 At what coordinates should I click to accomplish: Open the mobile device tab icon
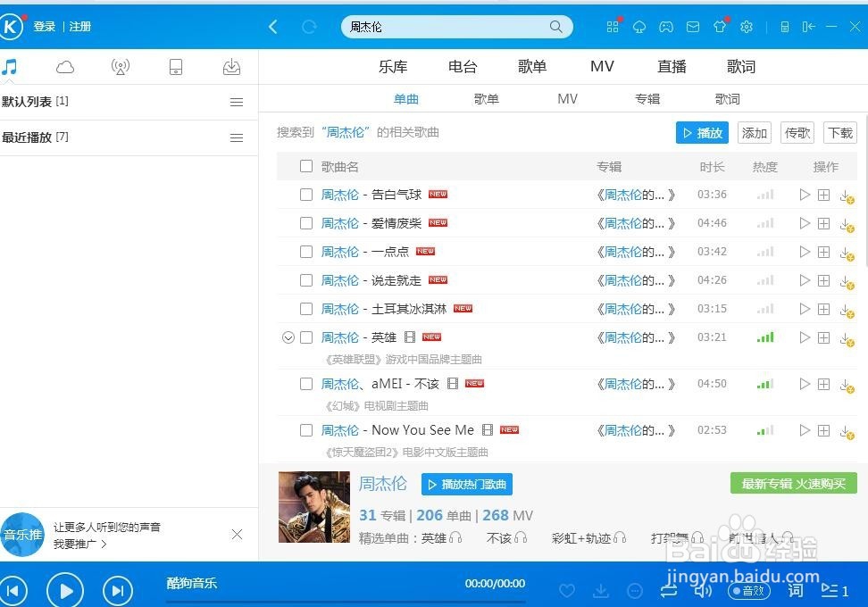coord(176,67)
